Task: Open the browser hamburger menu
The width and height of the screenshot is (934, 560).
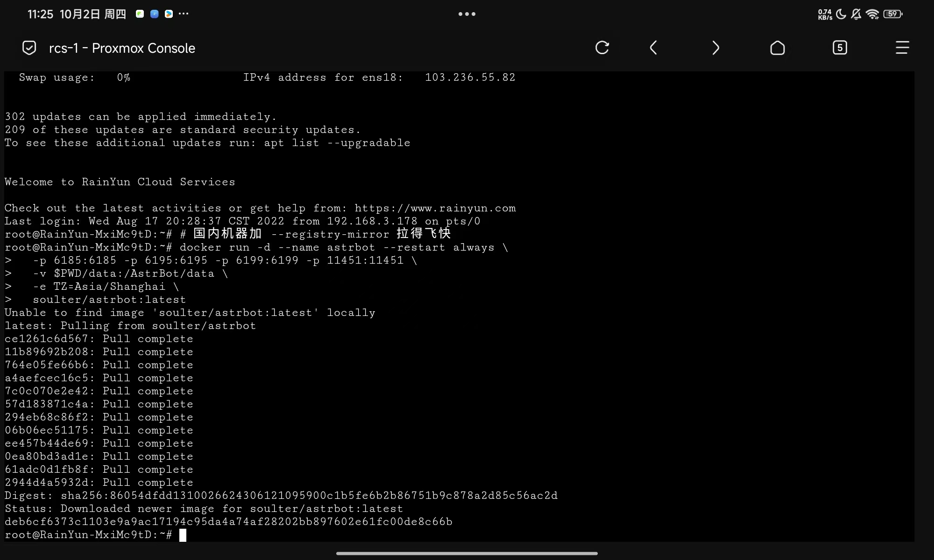Action: tap(902, 48)
